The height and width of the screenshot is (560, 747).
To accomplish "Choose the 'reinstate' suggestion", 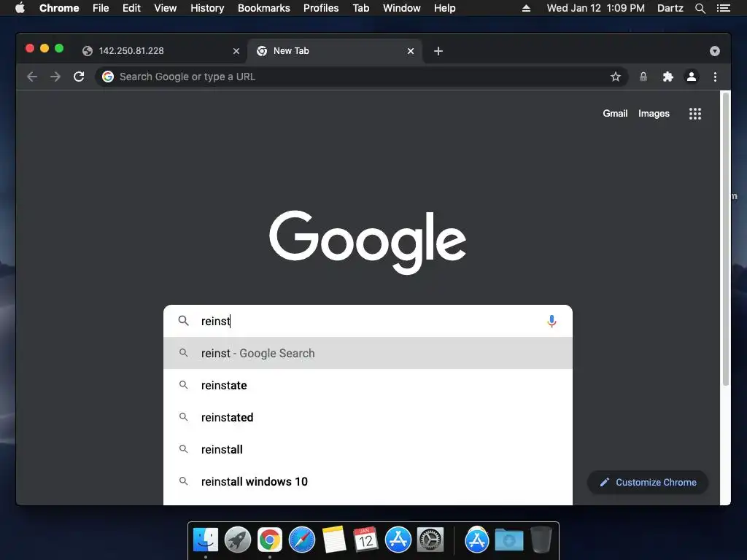I will click(x=368, y=385).
